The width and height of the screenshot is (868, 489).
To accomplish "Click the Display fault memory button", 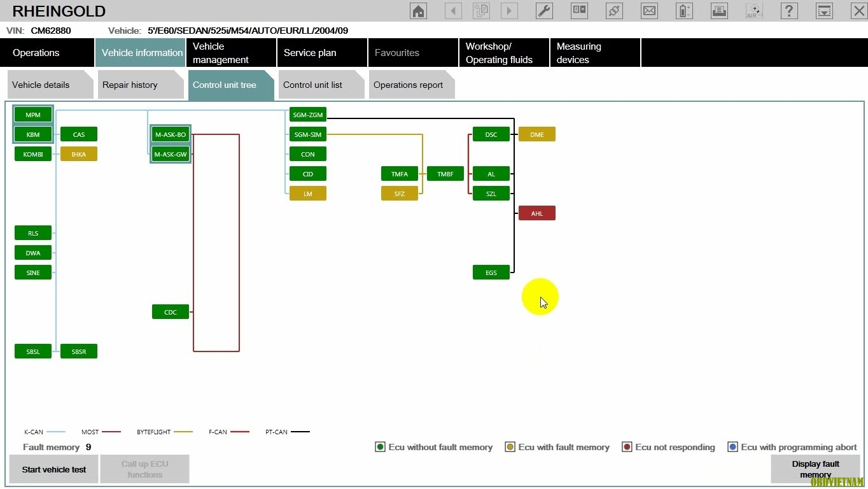I will [815, 469].
